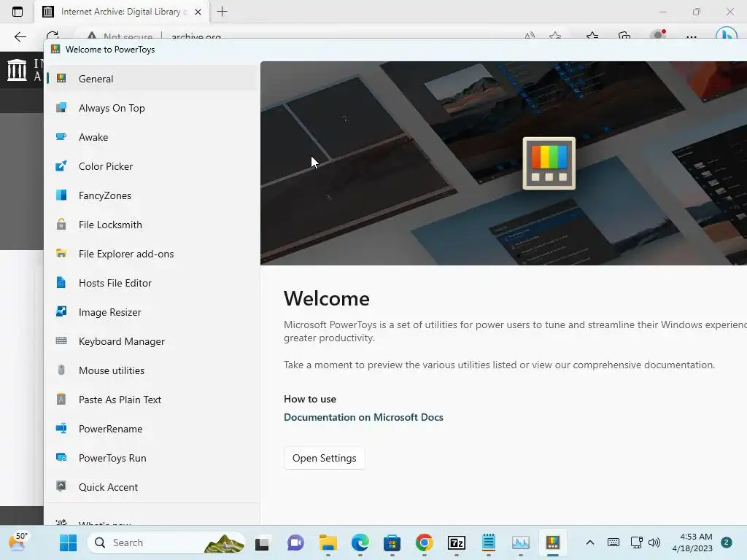747x560 pixels.
Task: Open 7-Zip from the taskbar
Action: point(457,542)
